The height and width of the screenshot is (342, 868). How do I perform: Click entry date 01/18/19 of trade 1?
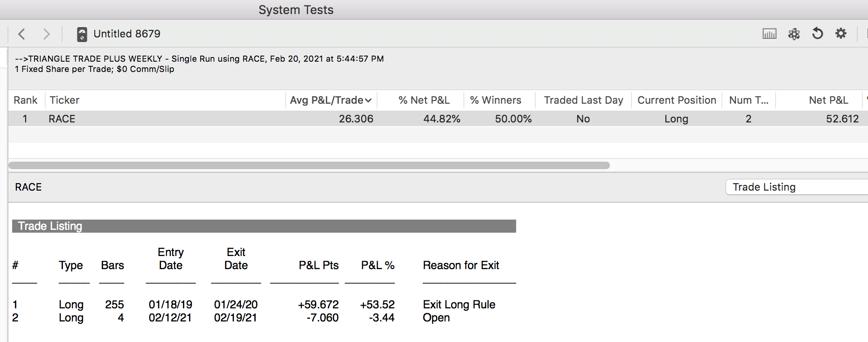[170, 305]
